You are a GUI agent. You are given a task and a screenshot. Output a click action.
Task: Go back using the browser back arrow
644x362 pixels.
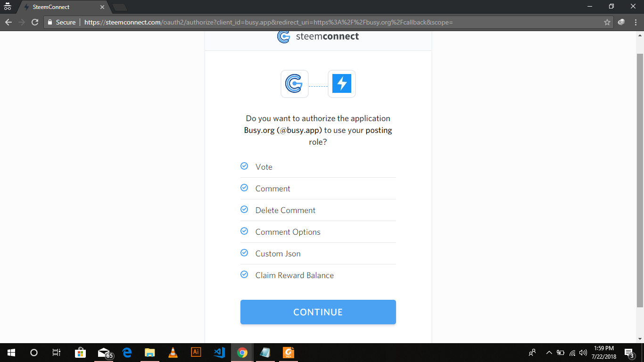pos(8,22)
